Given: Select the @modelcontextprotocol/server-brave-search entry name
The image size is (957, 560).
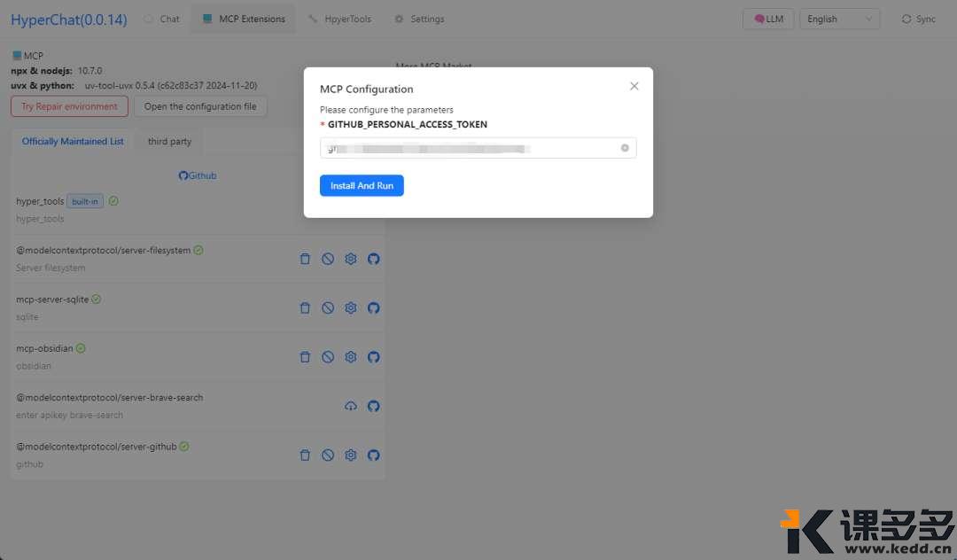Looking at the screenshot, I should coord(109,398).
